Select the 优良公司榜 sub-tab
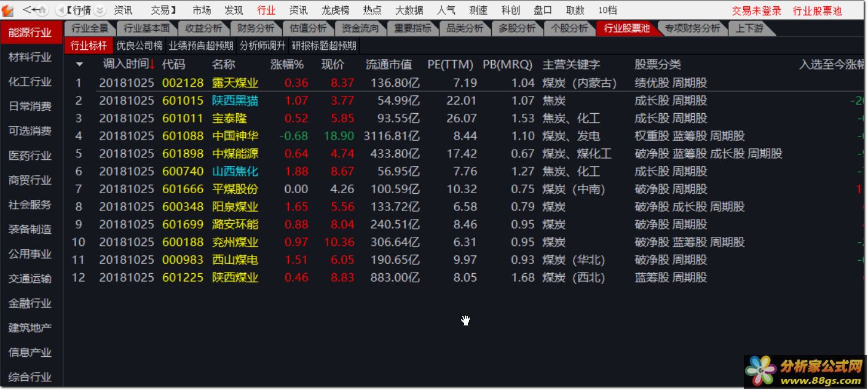This screenshot has width=868, height=390. click(140, 46)
